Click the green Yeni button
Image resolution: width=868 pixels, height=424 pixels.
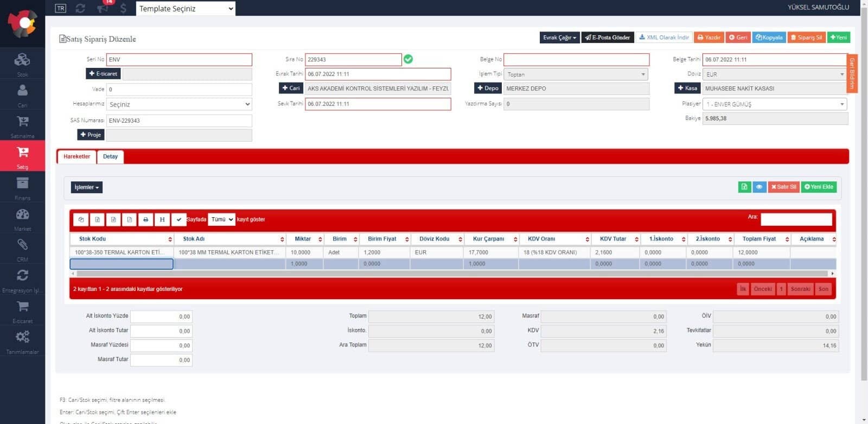(838, 37)
